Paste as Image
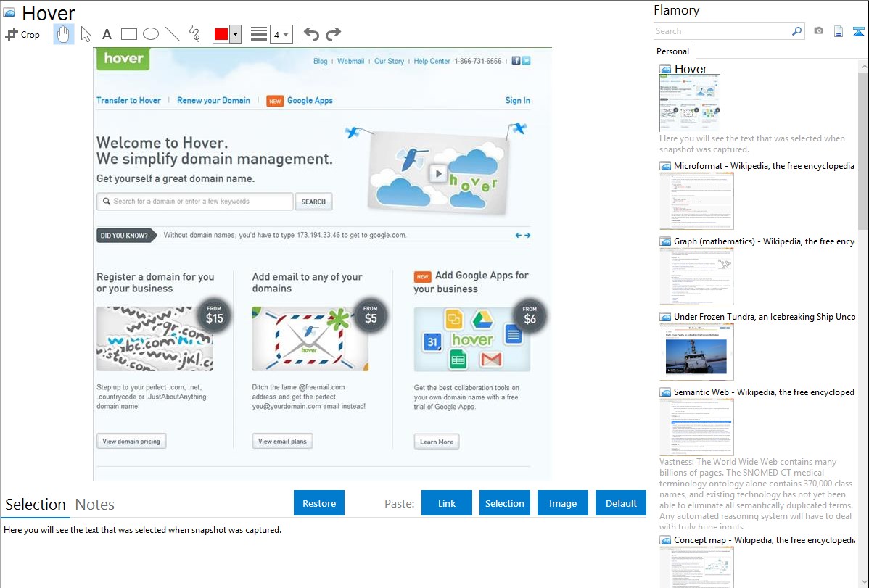869x588 pixels. tap(563, 503)
